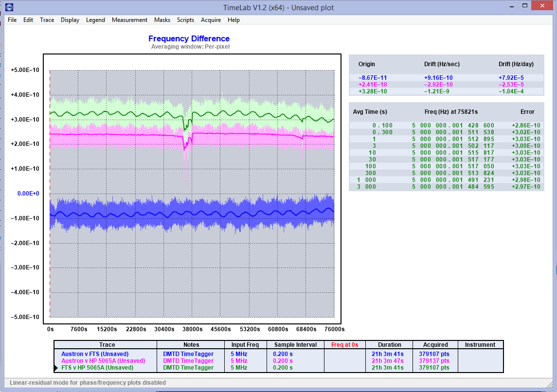Open the Help menu
Screen dimensions: 557x392
point(234,20)
